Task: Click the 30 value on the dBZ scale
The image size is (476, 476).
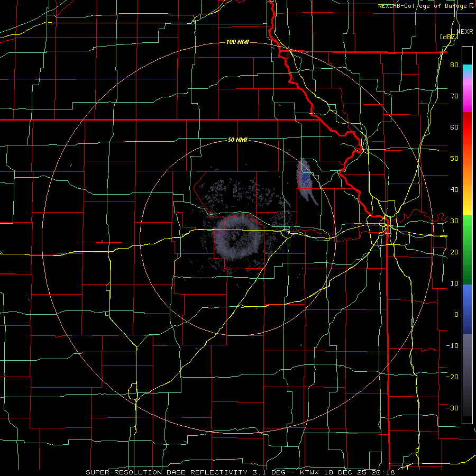Action: [454, 221]
